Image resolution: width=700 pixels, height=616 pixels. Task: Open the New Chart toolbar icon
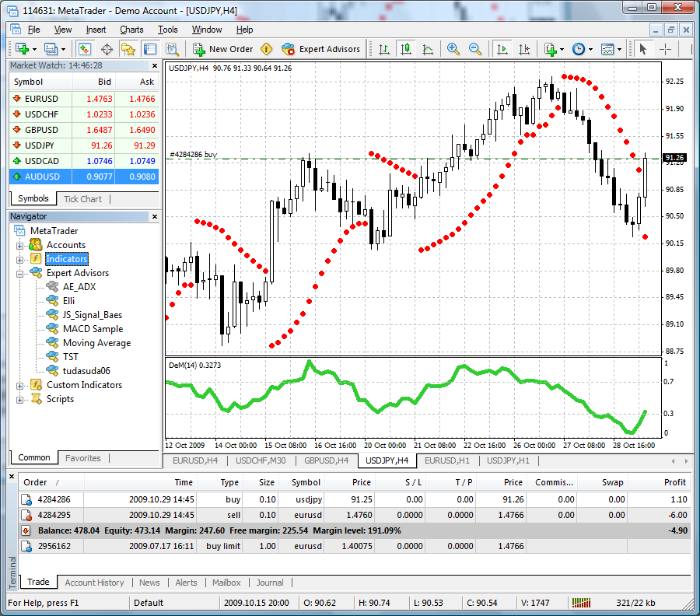point(22,49)
